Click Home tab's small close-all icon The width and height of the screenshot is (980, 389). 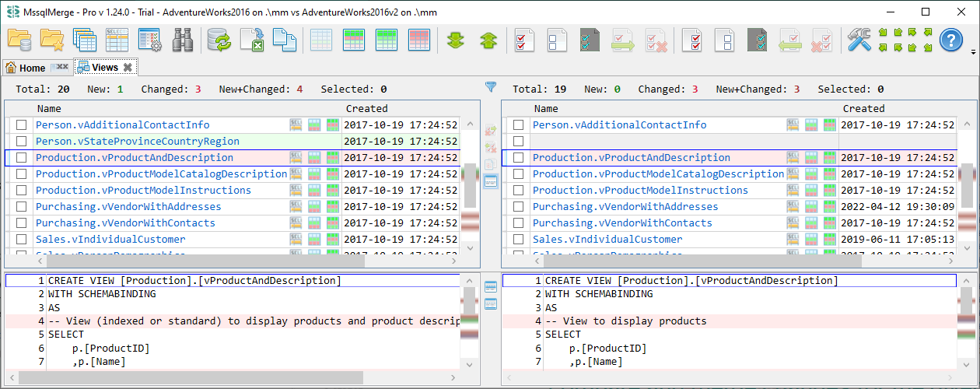[x=59, y=68]
